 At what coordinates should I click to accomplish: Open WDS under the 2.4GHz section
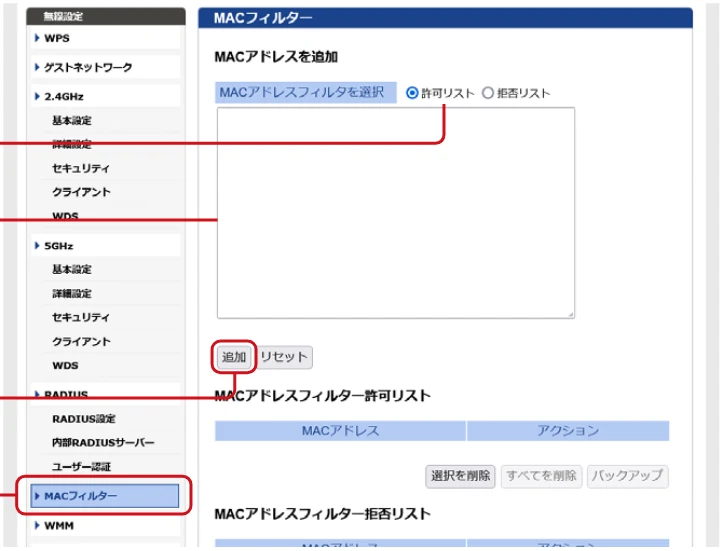[65, 215]
